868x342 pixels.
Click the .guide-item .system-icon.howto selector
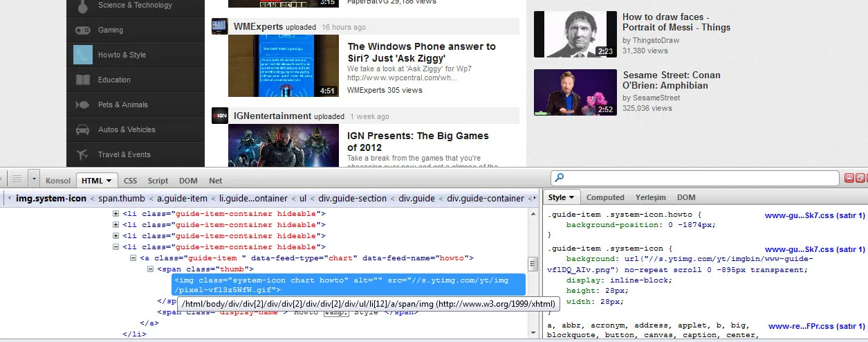624,215
